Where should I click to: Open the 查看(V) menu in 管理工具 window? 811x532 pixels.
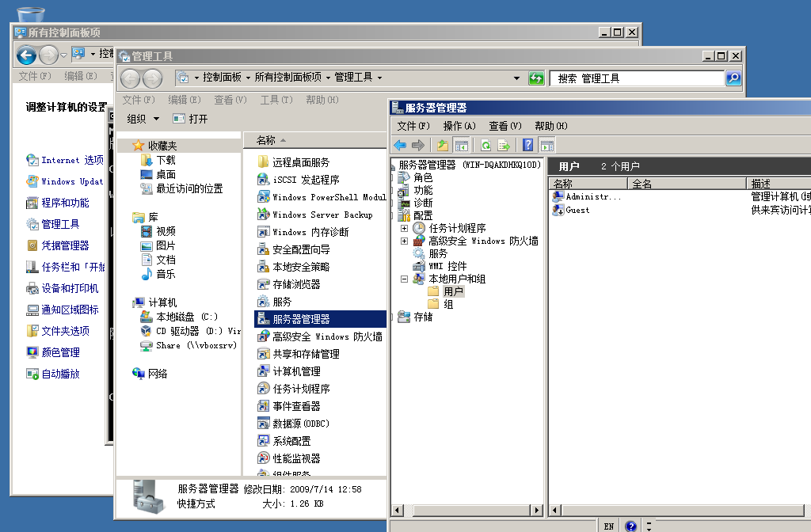point(230,100)
